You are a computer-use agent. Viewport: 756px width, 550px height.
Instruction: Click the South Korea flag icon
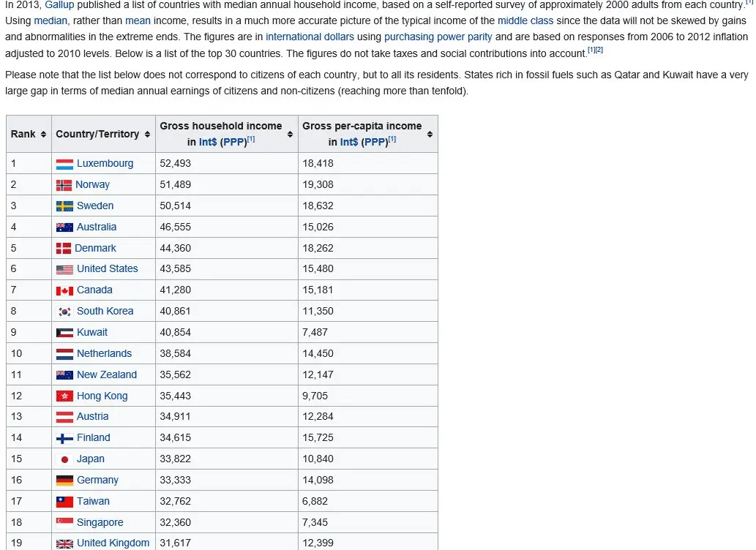point(64,312)
